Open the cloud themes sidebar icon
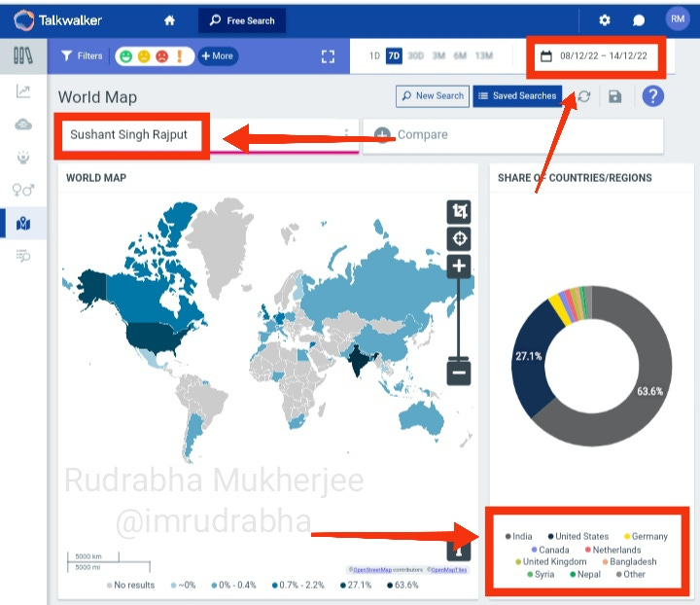Image resolution: width=700 pixels, height=605 pixels. pyautogui.click(x=23, y=125)
